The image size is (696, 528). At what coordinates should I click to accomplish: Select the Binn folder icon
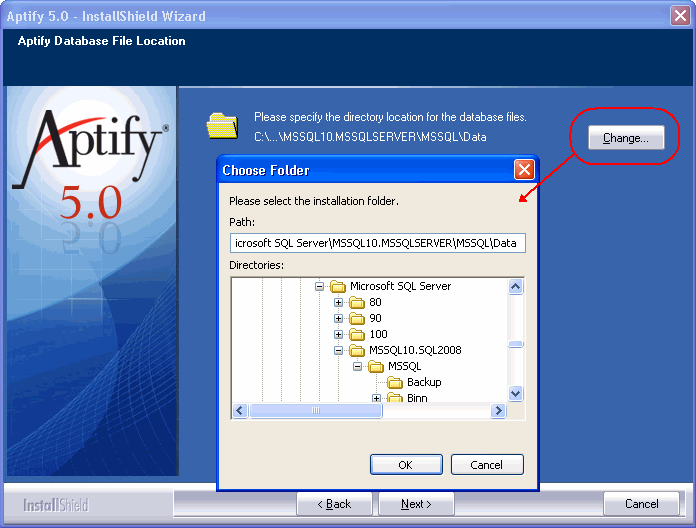point(395,397)
